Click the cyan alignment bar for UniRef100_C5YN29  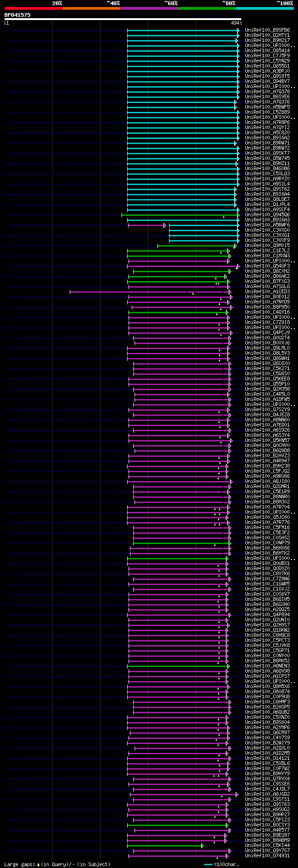click(x=183, y=61)
